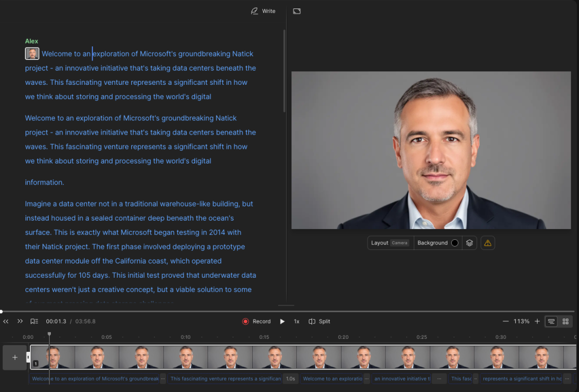
Task: Switch to grid view toggle
Action: [565, 321]
